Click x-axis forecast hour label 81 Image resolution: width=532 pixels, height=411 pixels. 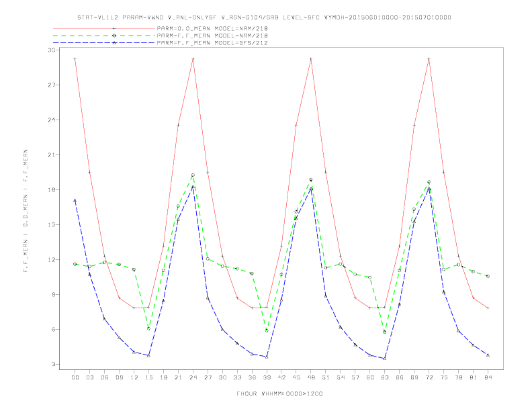tap(474, 377)
